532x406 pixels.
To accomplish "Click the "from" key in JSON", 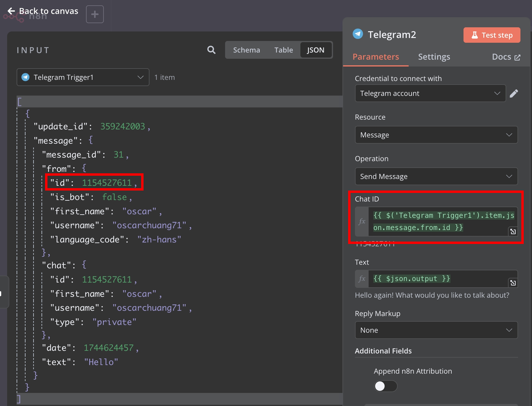I will click(x=56, y=169).
